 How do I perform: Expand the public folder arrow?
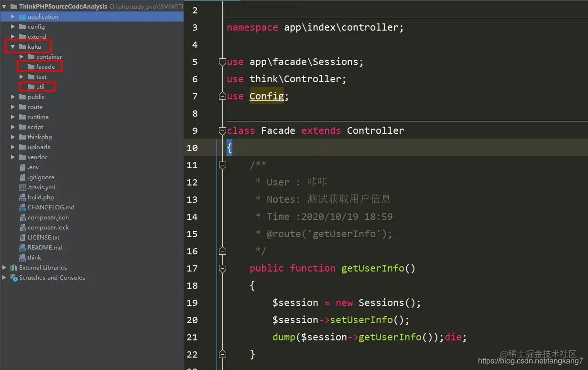click(13, 97)
